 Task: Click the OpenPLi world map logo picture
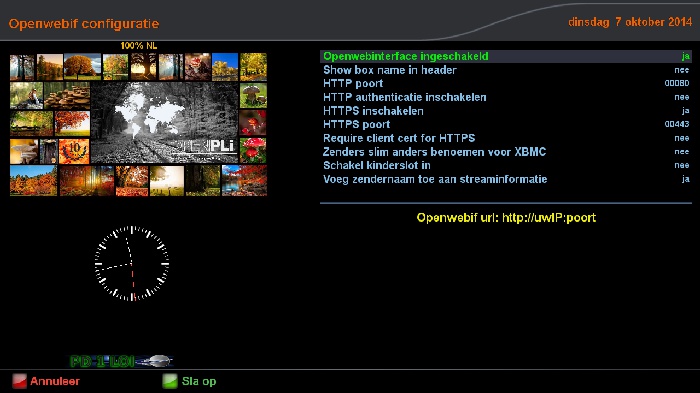(165, 122)
